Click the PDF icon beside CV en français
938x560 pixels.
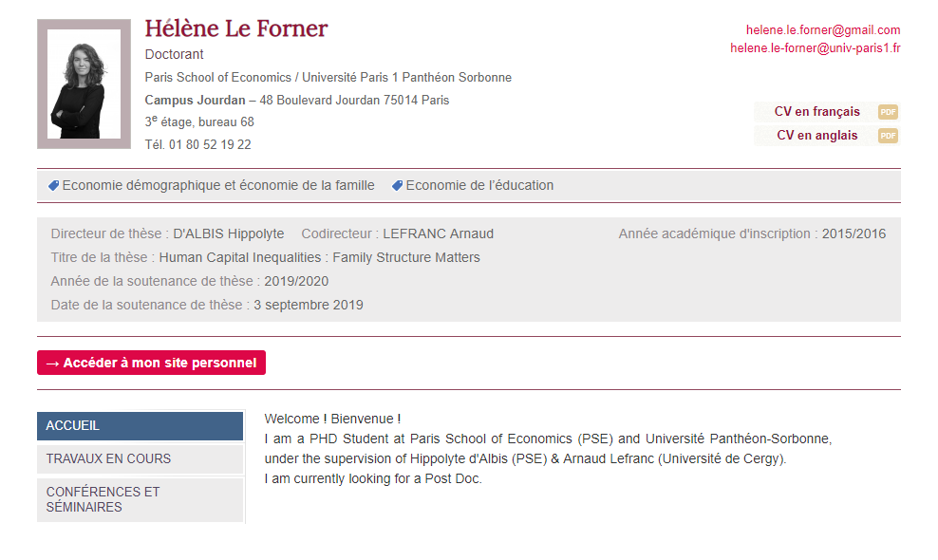(888, 112)
